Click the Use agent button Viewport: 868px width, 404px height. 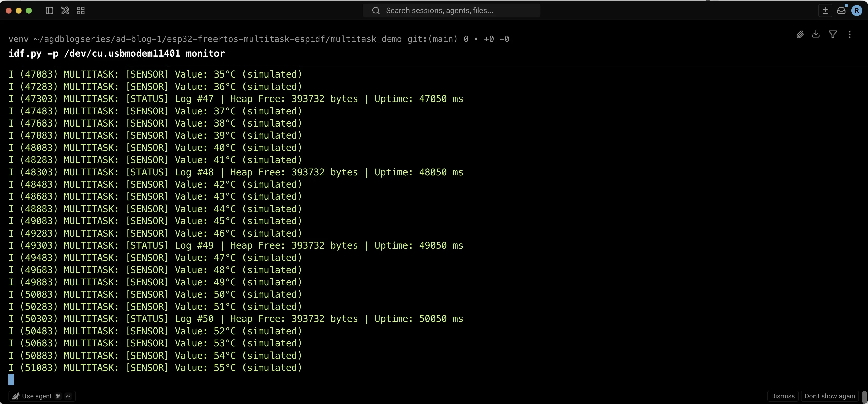tap(42, 396)
